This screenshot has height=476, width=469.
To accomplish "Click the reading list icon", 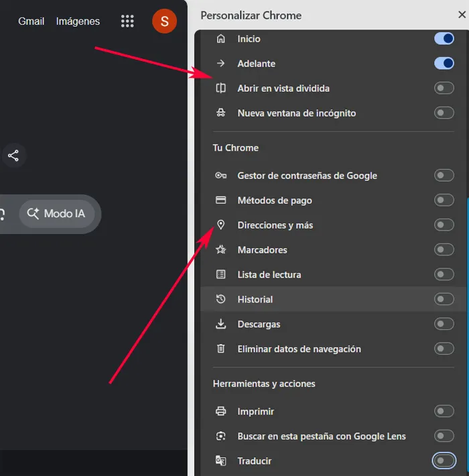I will (221, 274).
